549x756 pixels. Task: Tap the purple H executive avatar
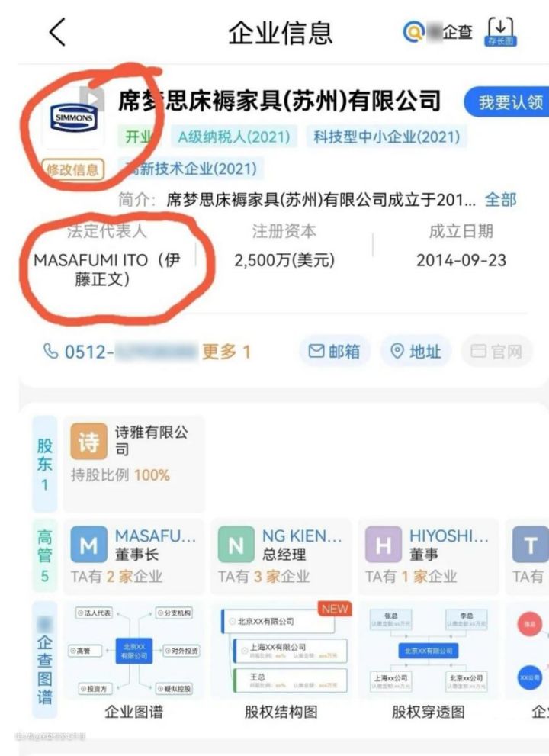[384, 545]
